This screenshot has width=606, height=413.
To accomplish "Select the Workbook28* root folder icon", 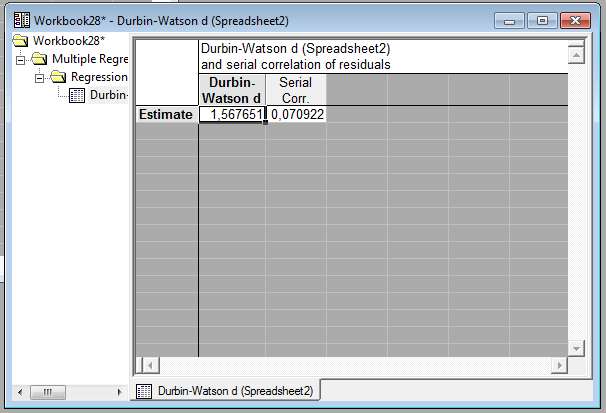I will tap(20, 40).
